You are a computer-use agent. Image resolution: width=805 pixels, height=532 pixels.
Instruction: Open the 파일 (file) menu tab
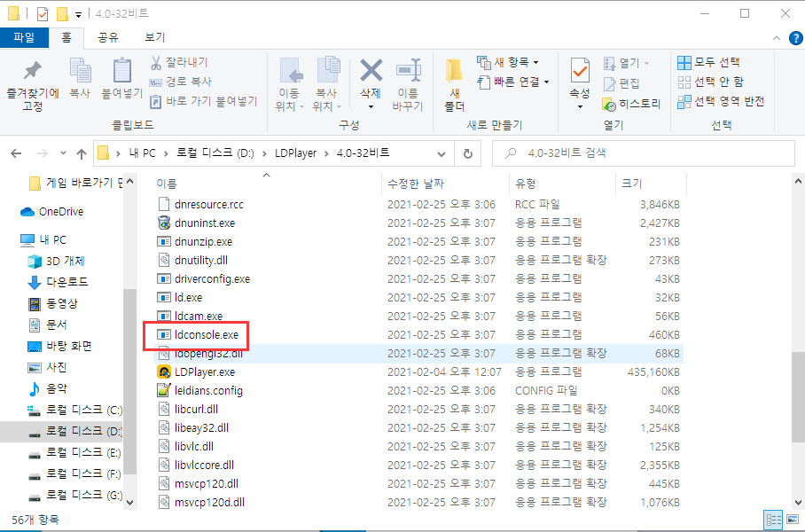tap(24, 37)
